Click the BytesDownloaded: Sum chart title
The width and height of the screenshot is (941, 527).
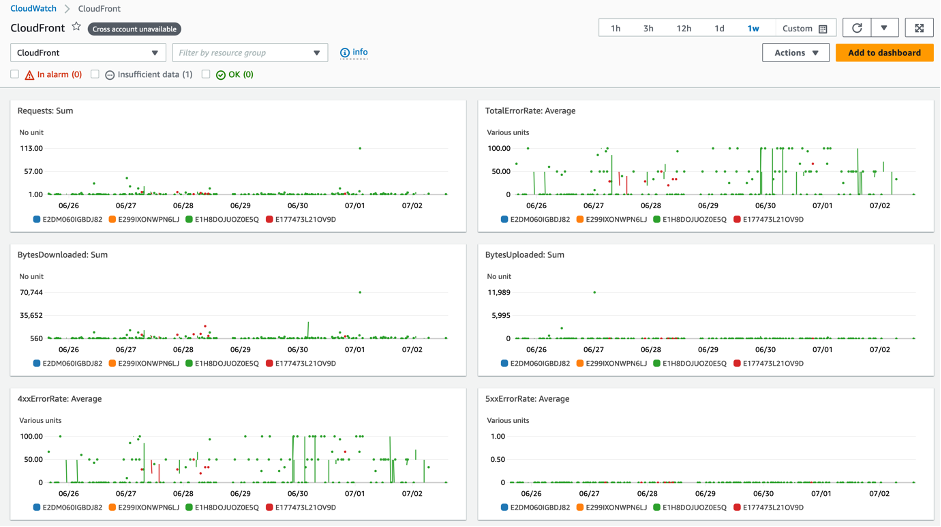tap(62, 255)
